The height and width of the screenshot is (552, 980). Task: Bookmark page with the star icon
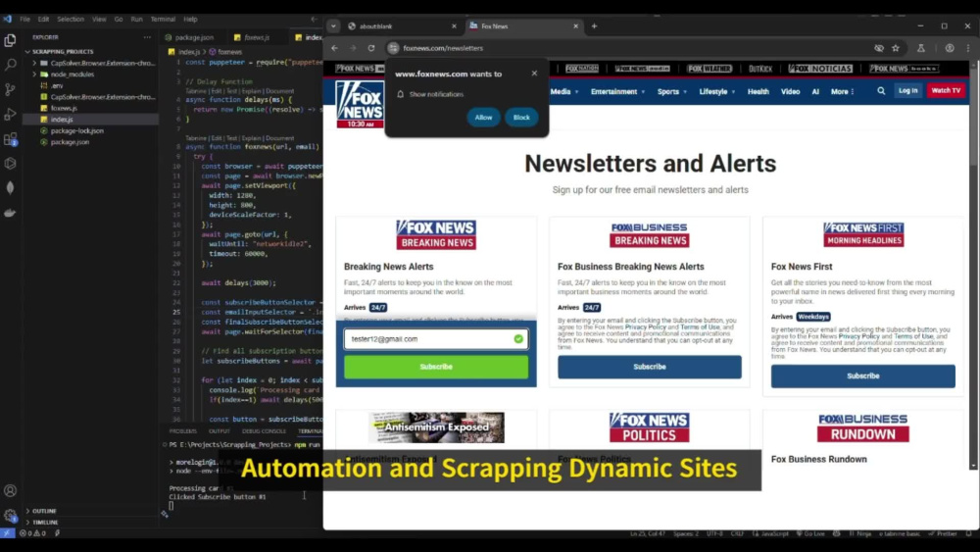click(896, 48)
